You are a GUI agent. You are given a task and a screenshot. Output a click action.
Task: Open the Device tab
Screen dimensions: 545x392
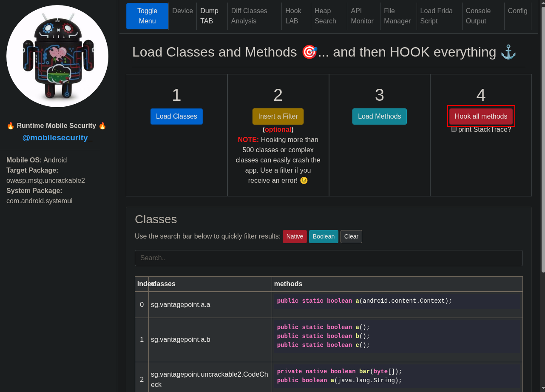point(182,11)
